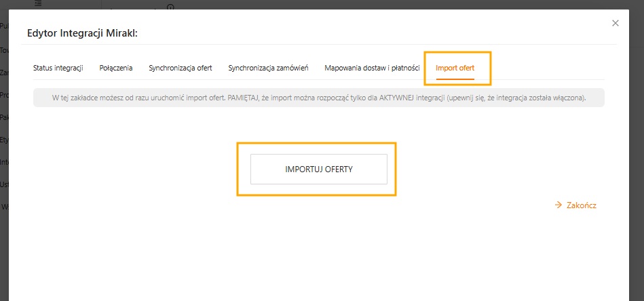Click the dialog title Edytor Integracji Mirakl
Screen dimensions: 644x301
82,33
